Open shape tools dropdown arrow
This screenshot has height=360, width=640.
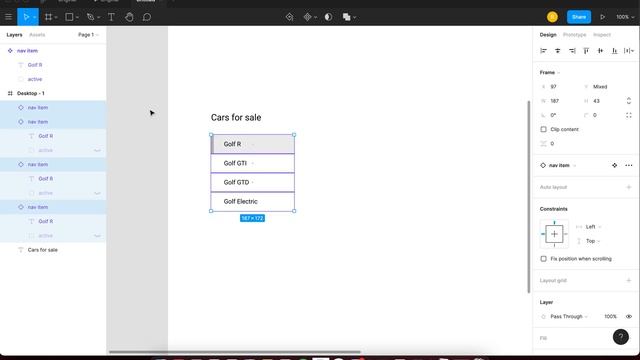click(x=77, y=17)
